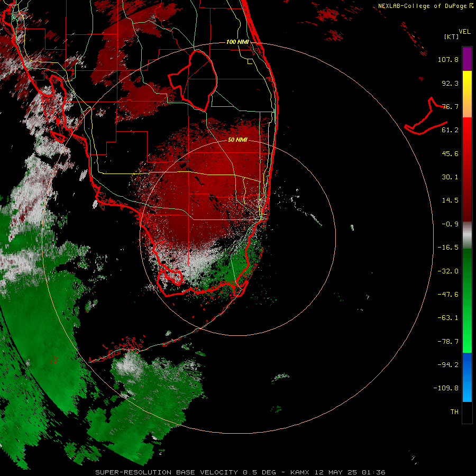Click the red Bahamas island outline east of Florida

426,116
